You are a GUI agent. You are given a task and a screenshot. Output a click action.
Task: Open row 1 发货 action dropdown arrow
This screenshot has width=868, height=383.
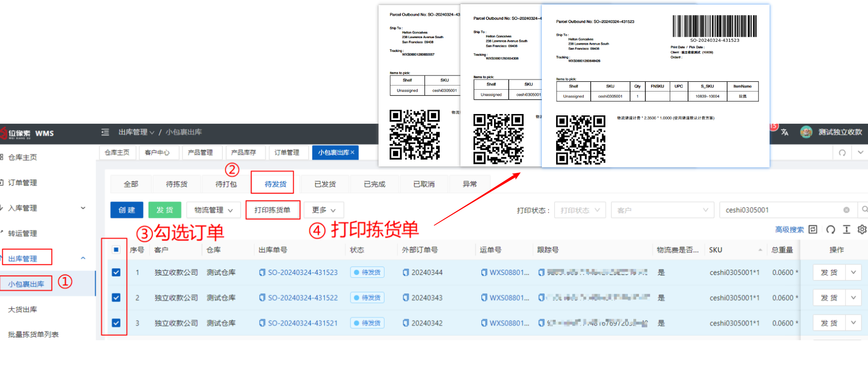tap(853, 273)
